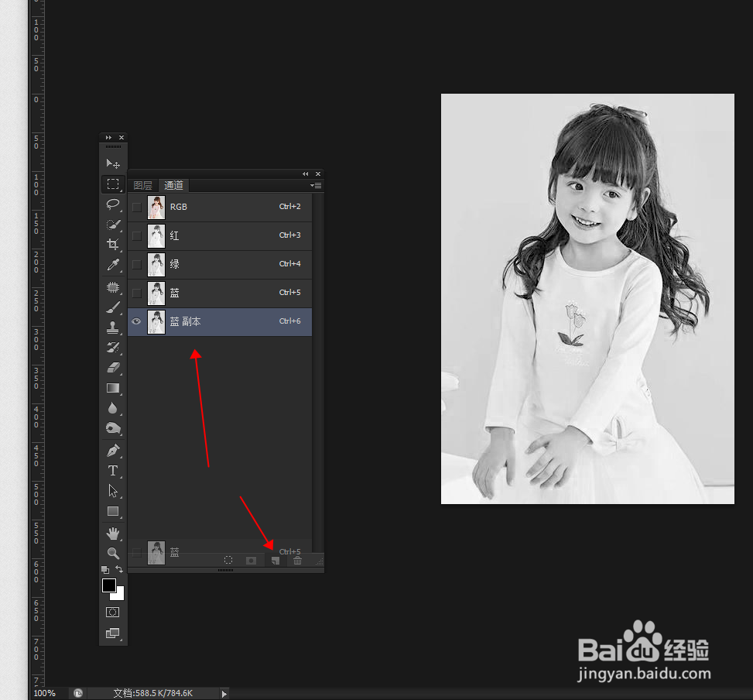Image resolution: width=753 pixels, height=700 pixels.
Task: Select the 绿 channel row
Action: (220, 265)
